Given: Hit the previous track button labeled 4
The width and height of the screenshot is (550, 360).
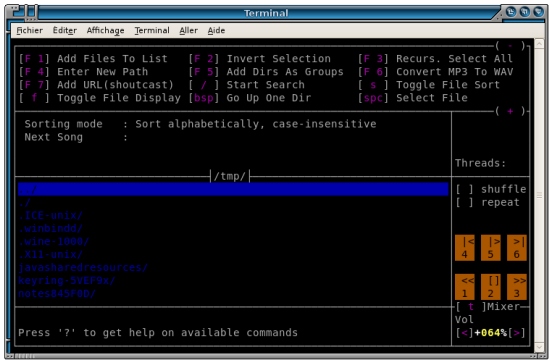Looking at the screenshot, I should click(465, 248).
